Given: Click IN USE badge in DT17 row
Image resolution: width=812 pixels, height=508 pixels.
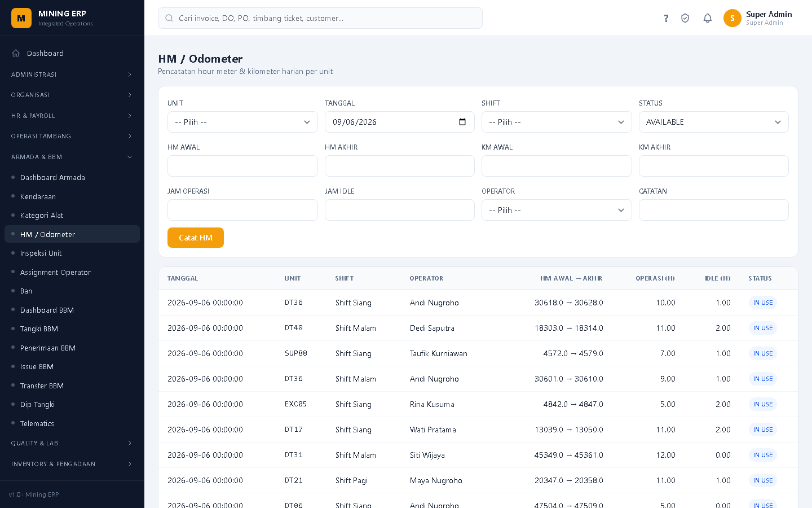Looking at the screenshot, I should click(x=763, y=430).
